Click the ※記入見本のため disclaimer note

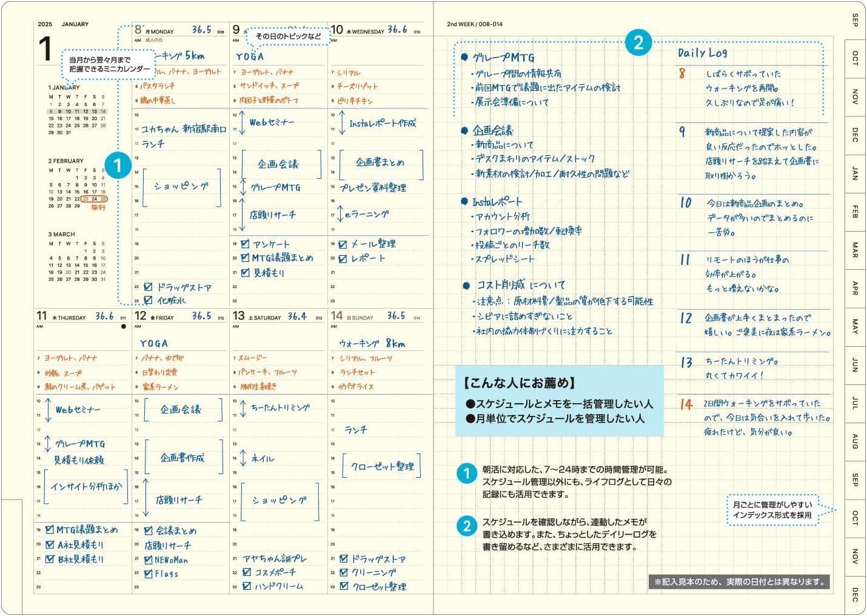tap(739, 582)
